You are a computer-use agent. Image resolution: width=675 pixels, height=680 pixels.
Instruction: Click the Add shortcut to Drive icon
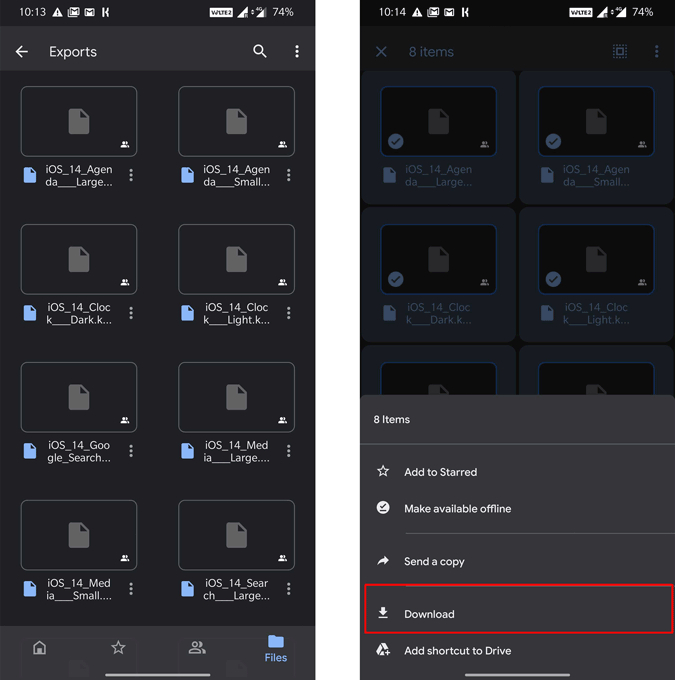coord(383,650)
